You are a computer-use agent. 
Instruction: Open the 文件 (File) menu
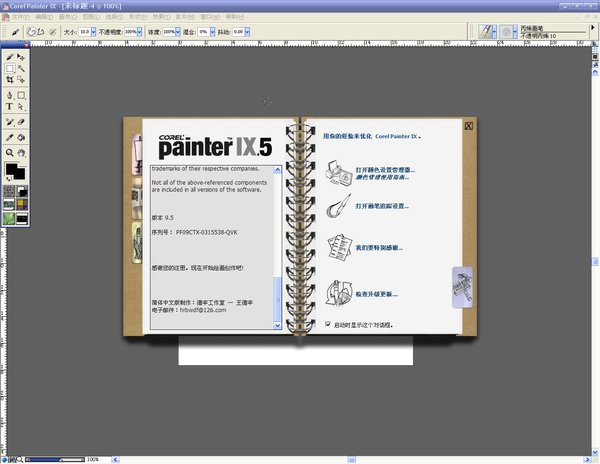tap(20, 17)
